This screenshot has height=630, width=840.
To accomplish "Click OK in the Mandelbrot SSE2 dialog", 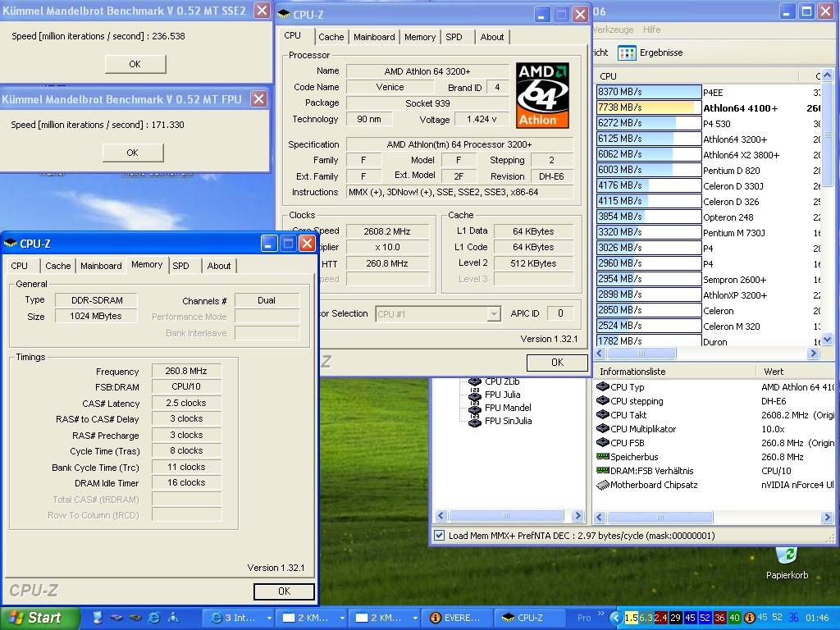I will pos(135,64).
